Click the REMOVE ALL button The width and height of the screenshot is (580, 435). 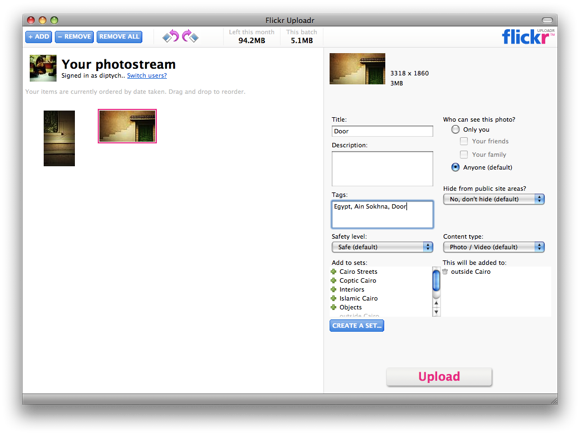click(119, 37)
